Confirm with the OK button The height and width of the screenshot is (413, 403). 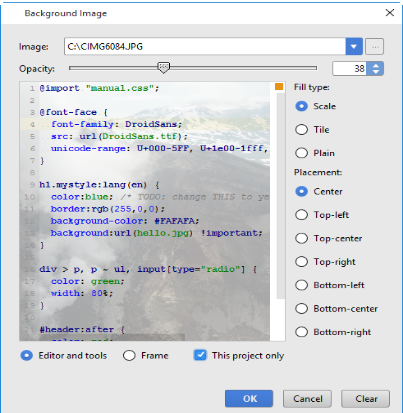pos(249,399)
